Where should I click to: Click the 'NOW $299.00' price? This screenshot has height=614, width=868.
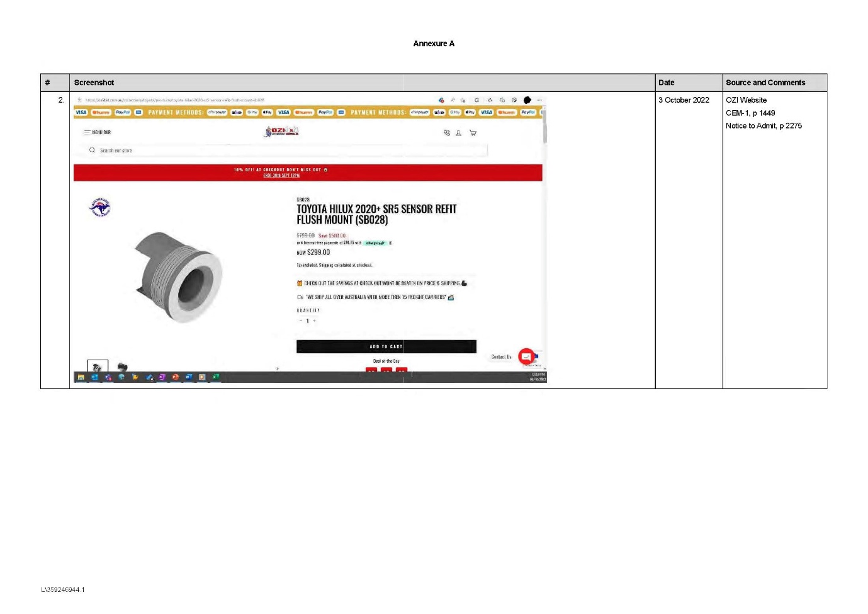click(313, 253)
